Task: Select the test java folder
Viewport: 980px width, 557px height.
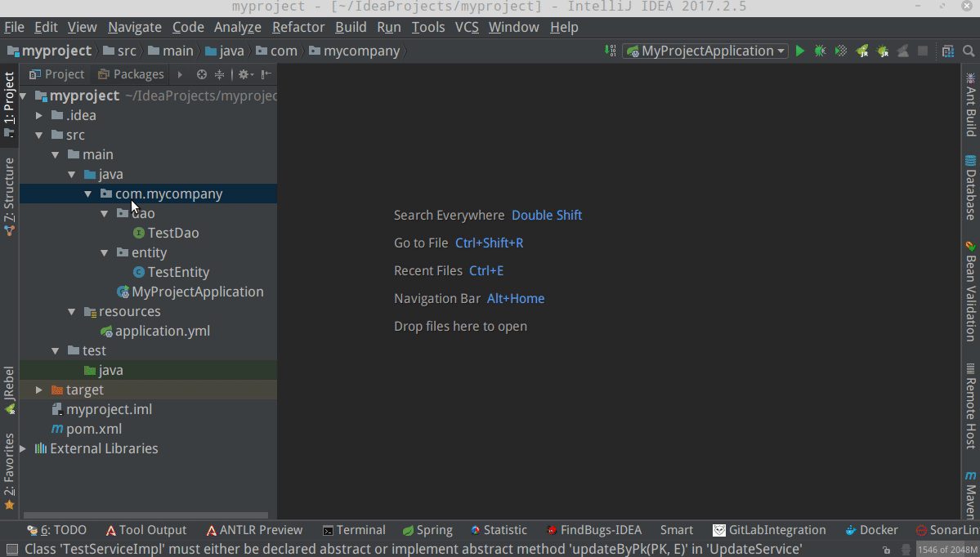Action: 104,370
